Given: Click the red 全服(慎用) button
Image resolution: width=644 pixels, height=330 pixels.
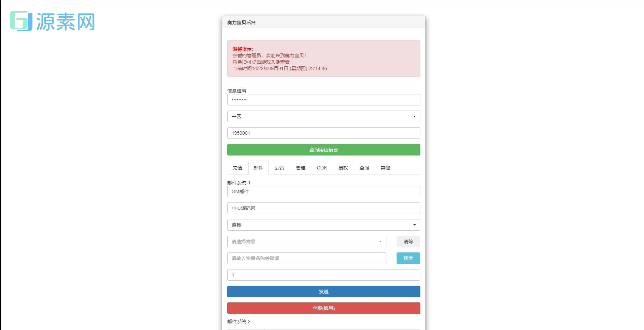Looking at the screenshot, I should pyautogui.click(x=324, y=308).
